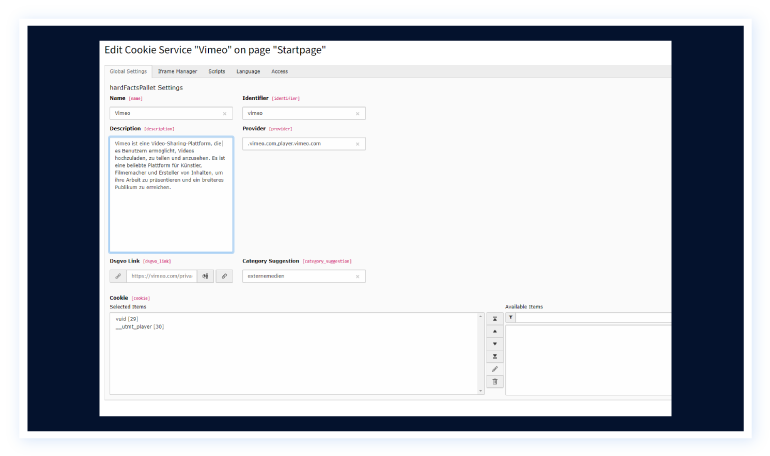Edit the selected cookie with pencil icon

[495, 369]
